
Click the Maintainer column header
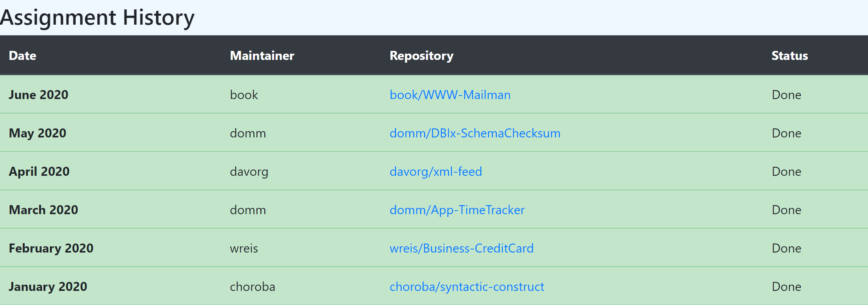[x=262, y=56]
